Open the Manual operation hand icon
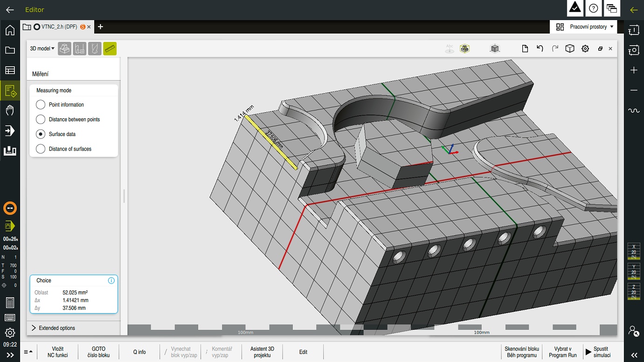This screenshot has width=644, height=362. pyautogui.click(x=10, y=110)
